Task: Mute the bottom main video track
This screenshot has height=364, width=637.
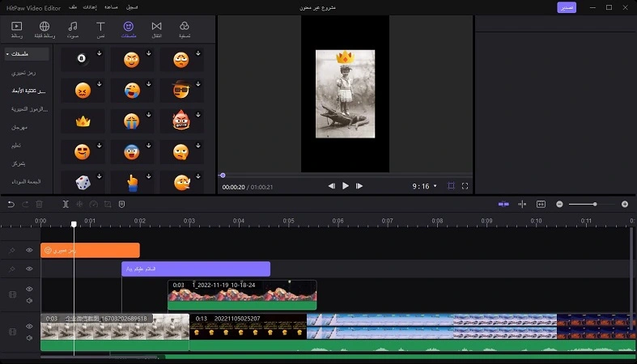Action: (29, 337)
